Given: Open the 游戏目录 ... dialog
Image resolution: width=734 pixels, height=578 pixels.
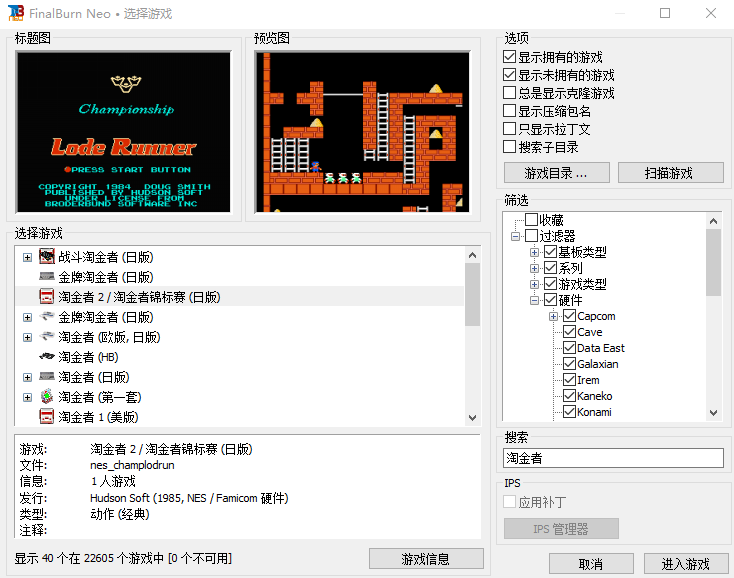Looking at the screenshot, I should pos(557,173).
